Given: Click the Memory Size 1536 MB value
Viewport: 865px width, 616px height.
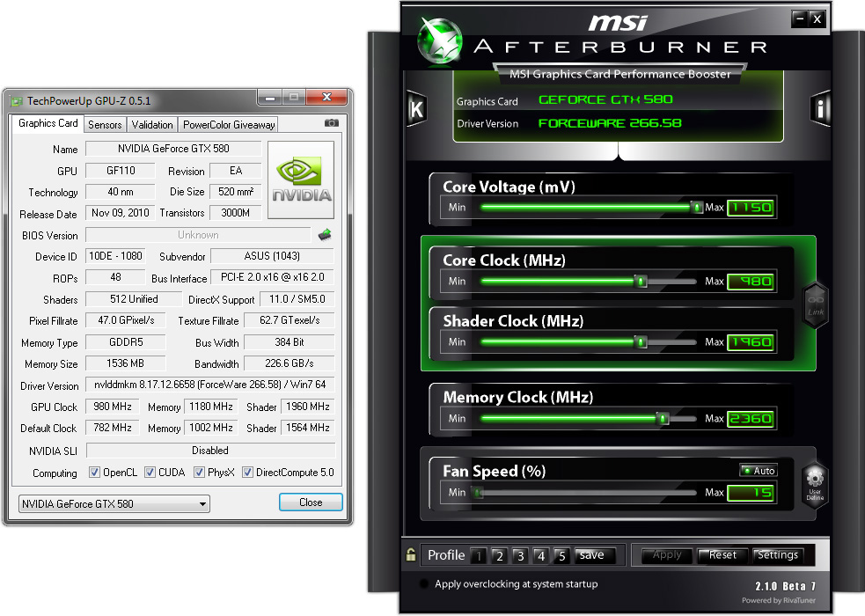Looking at the screenshot, I should (125, 363).
